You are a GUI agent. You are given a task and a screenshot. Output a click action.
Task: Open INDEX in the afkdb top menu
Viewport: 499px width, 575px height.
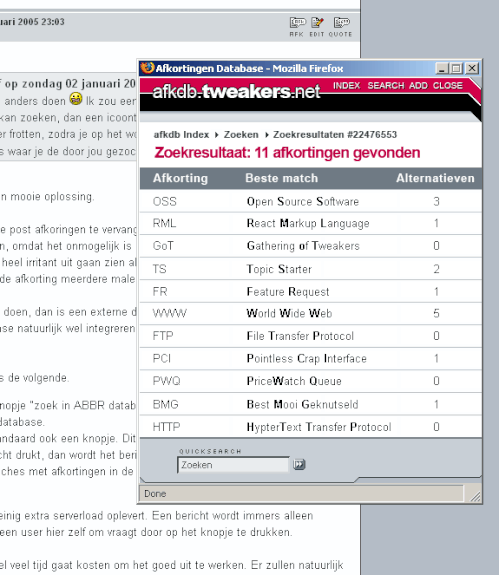coord(346,85)
